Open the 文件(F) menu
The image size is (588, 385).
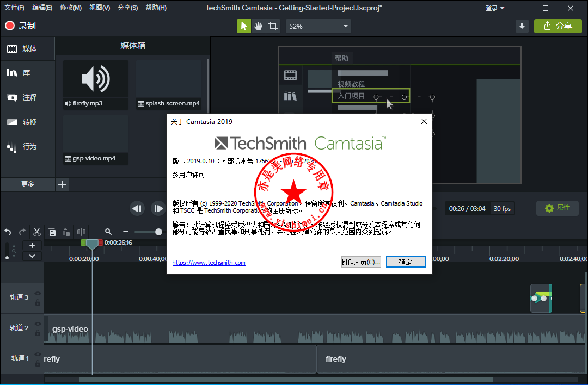tap(14, 8)
